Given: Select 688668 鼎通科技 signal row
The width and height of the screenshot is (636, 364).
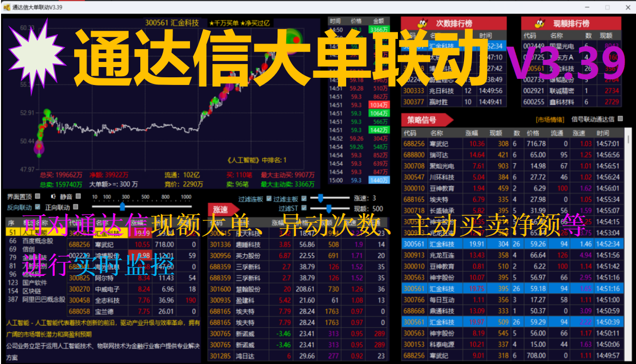Looking at the screenshot, I should tap(512, 311).
